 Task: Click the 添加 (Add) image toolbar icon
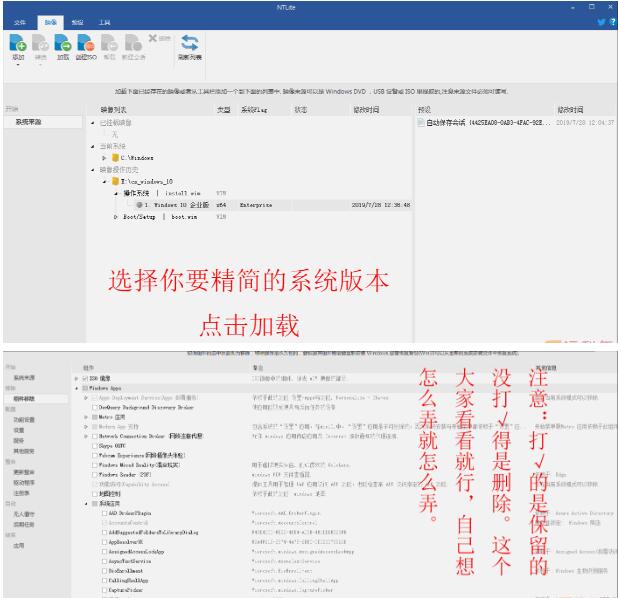18,43
